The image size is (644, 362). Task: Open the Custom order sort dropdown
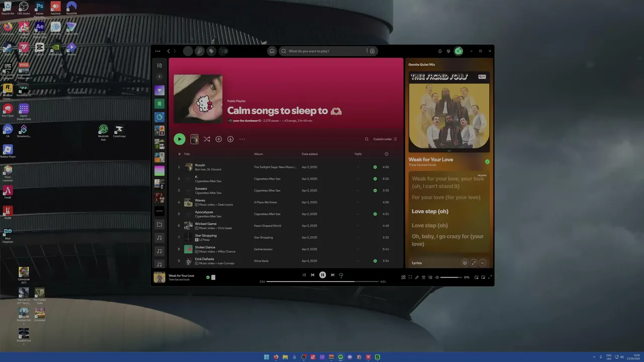[385, 139]
